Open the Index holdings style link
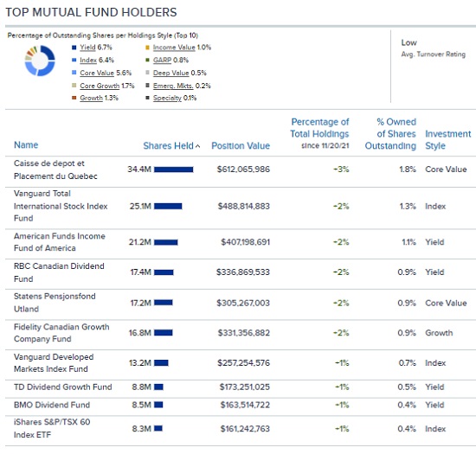 point(88,60)
